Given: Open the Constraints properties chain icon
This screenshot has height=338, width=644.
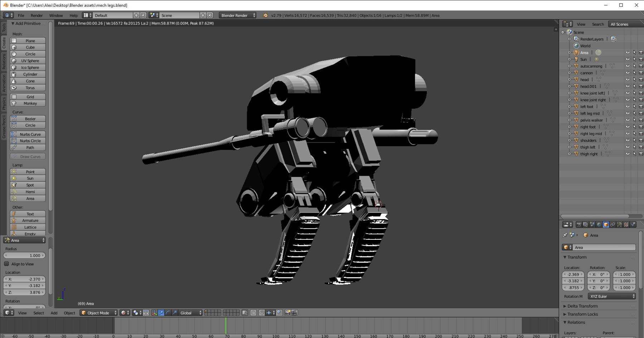Looking at the screenshot, I should click(x=613, y=225).
